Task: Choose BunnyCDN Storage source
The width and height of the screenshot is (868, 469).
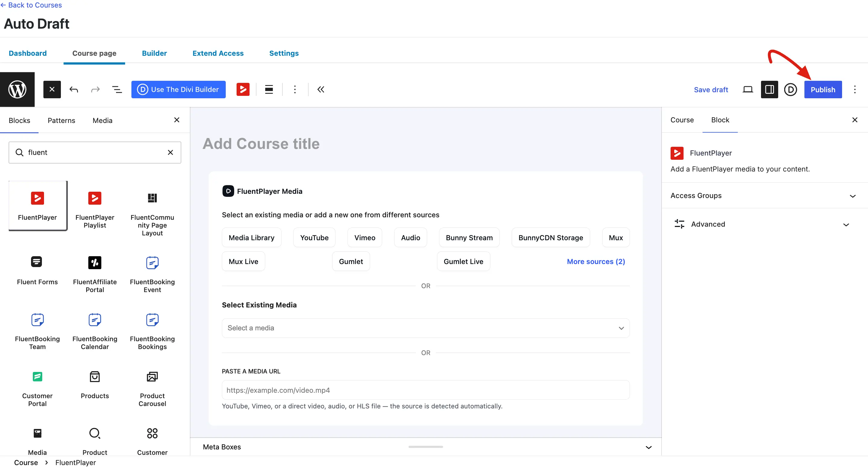Action: (551, 238)
